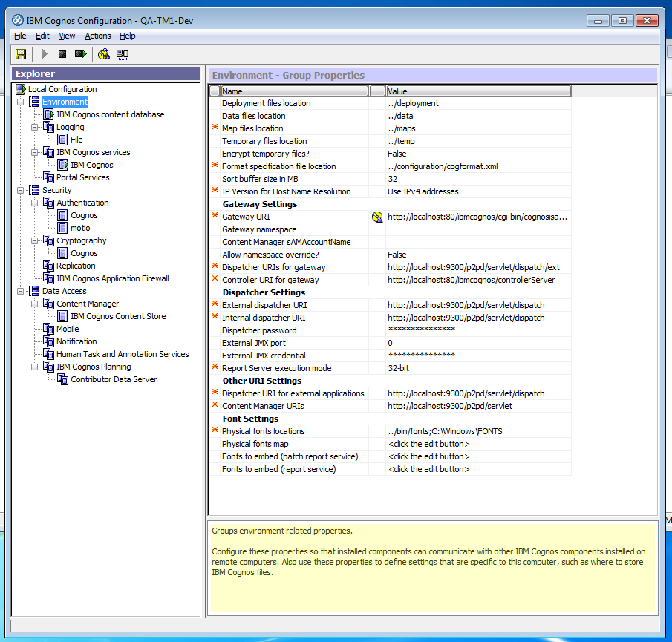The height and width of the screenshot is (642, 672).
Task: Collapse the IBM Cognos services node
Action: pyautogui.click(x=34, y=152)
